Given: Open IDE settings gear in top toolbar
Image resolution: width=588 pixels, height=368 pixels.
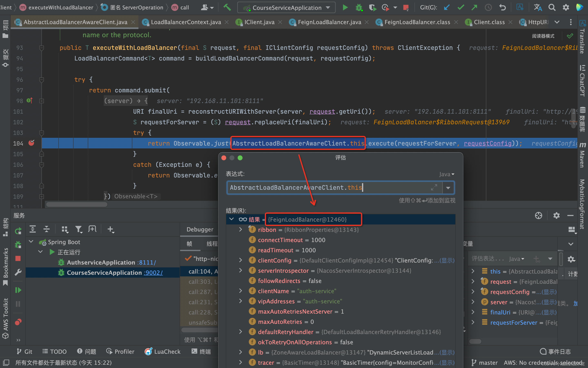Looking at the screenshot, I should click(566, 8).
